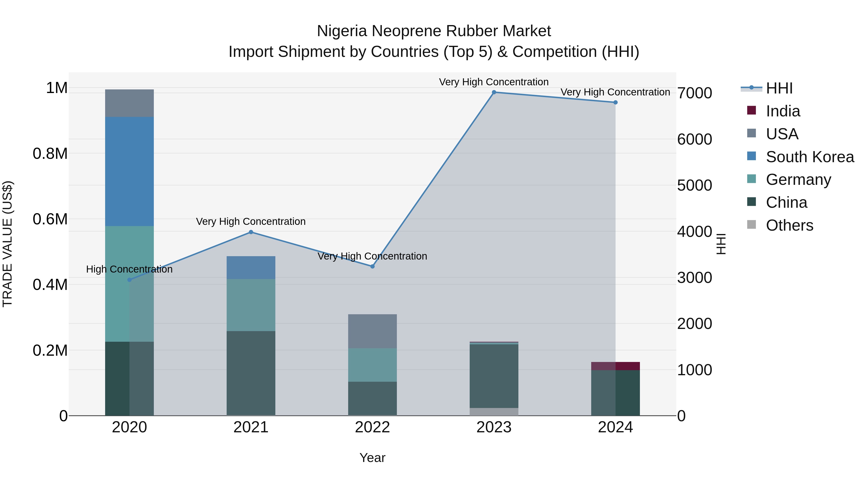Click the 2000 HHI axis tick label
This screenshot has height=488, width=868.
695,324
